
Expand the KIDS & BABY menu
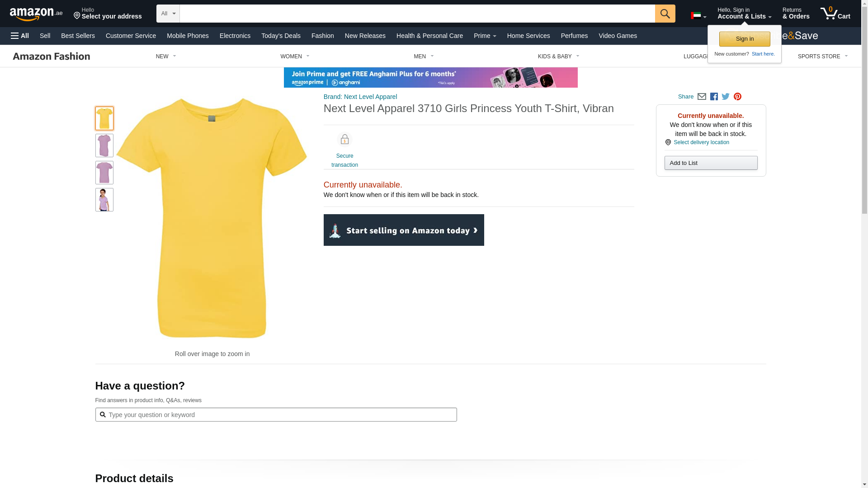click(x=558, y=56)
